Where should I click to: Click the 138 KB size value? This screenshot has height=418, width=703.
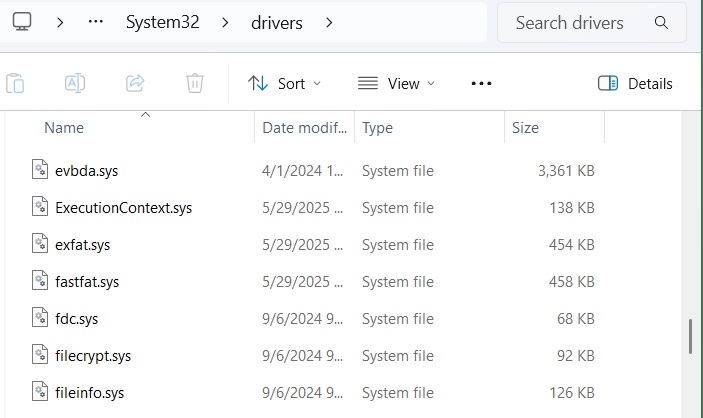[x=572, y=208]
